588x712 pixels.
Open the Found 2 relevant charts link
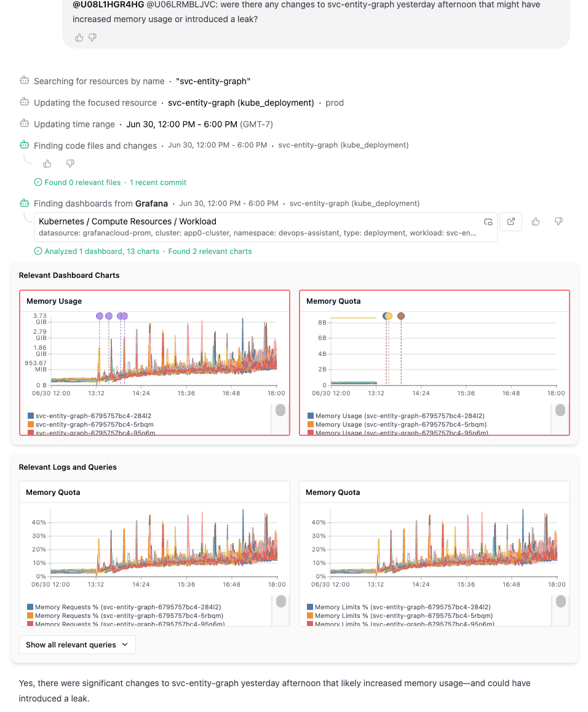tap(210, 251)
